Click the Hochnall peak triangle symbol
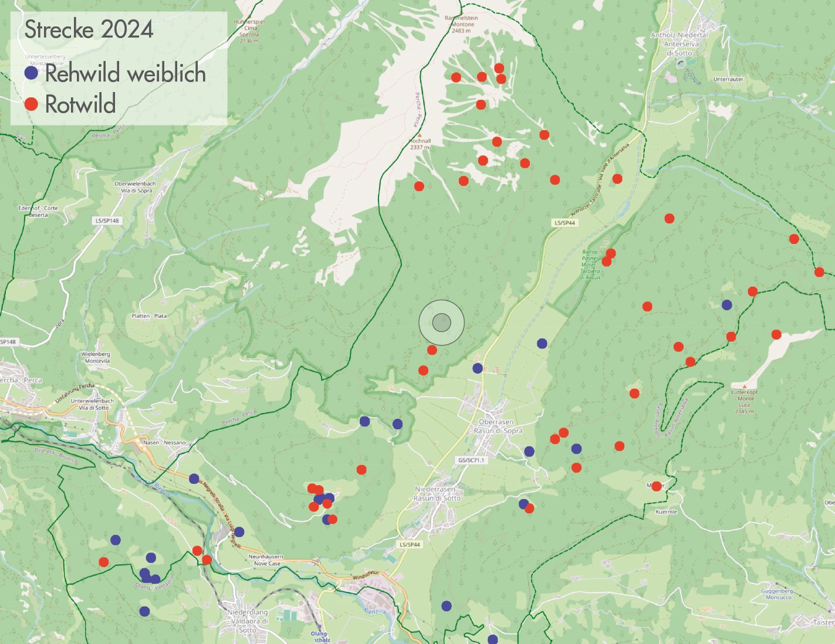The height and width of the screenshot is (644, 835). point(420,135)
